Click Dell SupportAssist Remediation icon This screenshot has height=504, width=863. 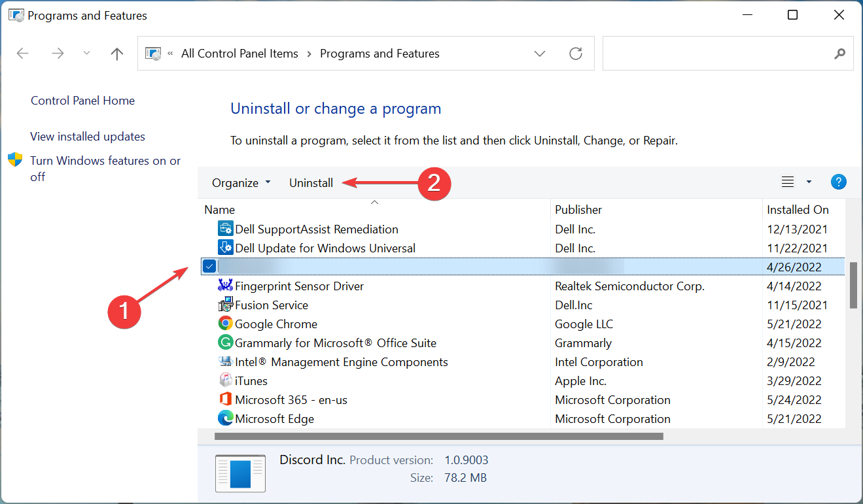[226, 229]
